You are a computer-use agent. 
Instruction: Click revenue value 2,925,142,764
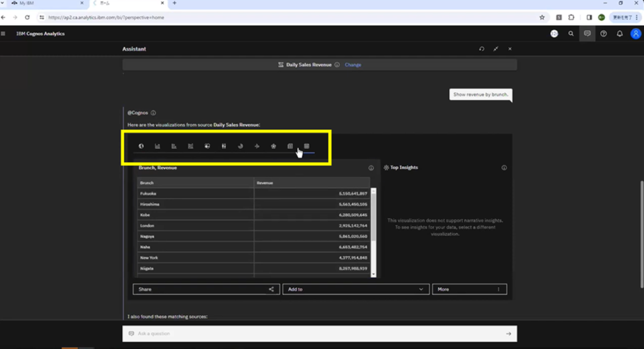click(353, 226)
